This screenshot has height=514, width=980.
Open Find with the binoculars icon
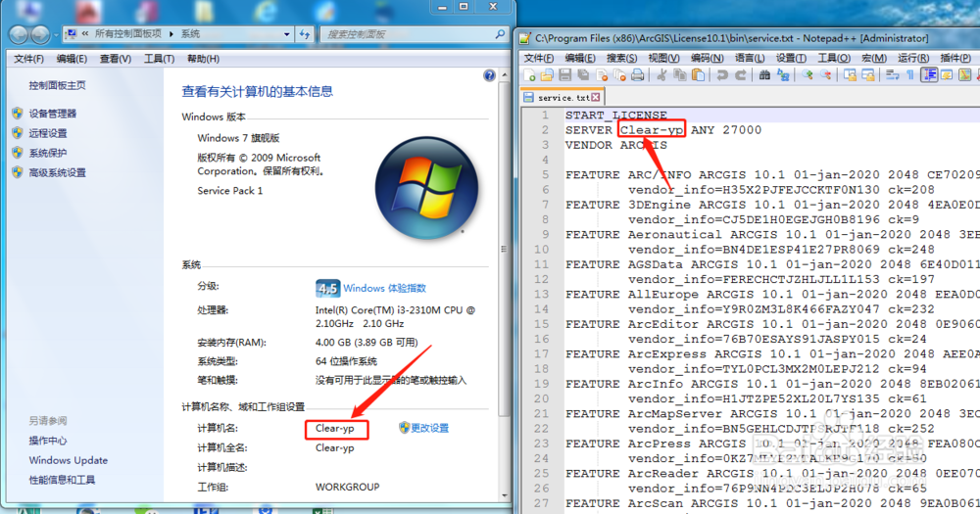(764, 75)
